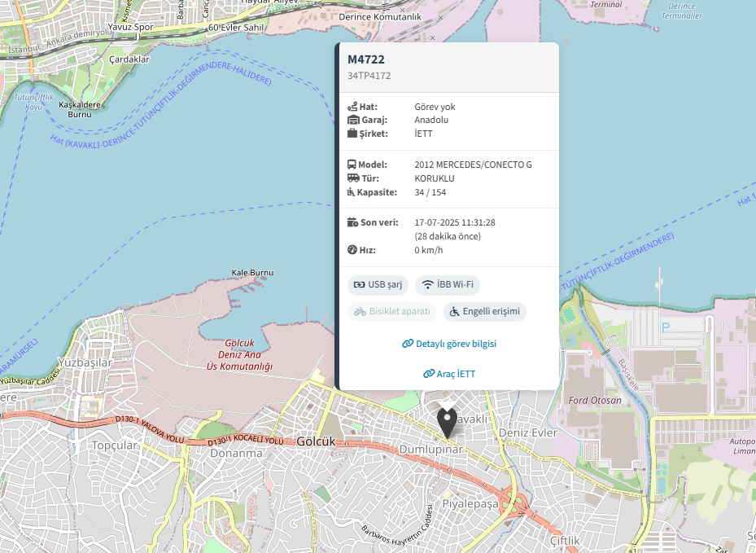
Task: Open the Detaylı görev bilgisi link
Action: (449, 344)
